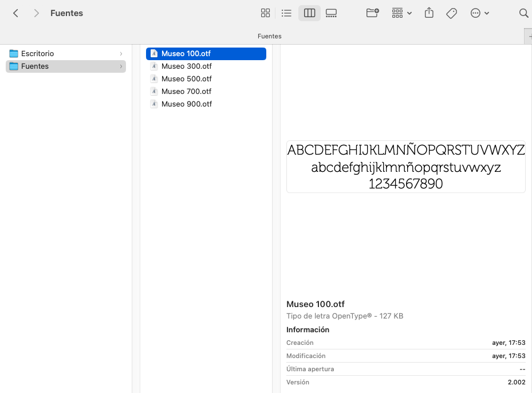Click the Fuentes folder icon in sidebar

pos(14,66)
